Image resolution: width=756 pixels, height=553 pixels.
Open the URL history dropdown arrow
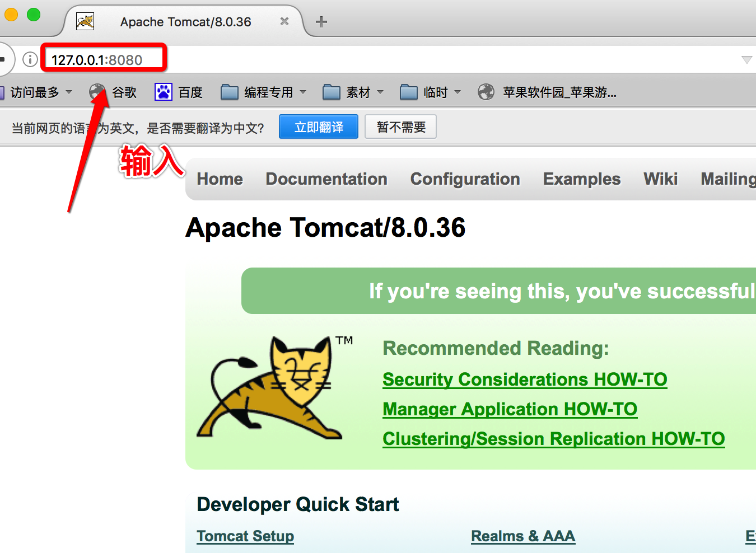746,60
